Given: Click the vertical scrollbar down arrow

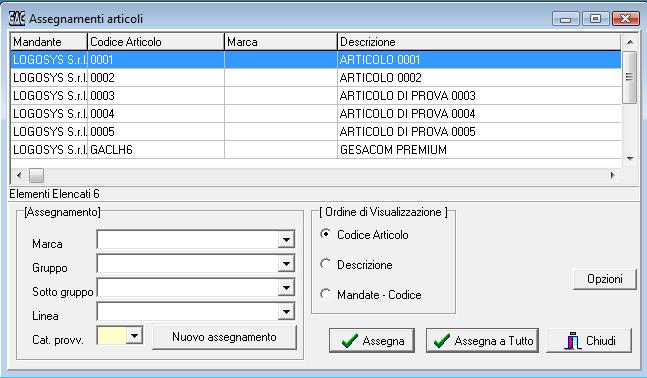Looking at the screenshot, I should coord(630,158).
